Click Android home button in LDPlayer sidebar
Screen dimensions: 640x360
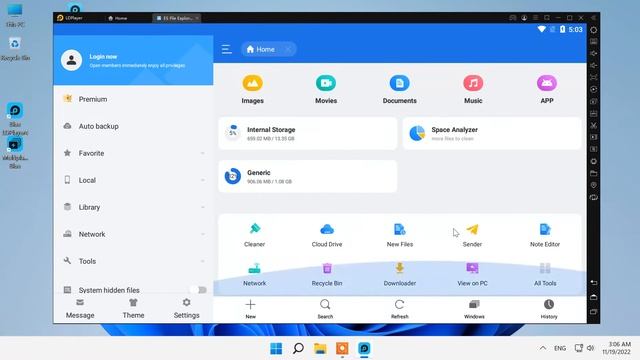[593, 297]
